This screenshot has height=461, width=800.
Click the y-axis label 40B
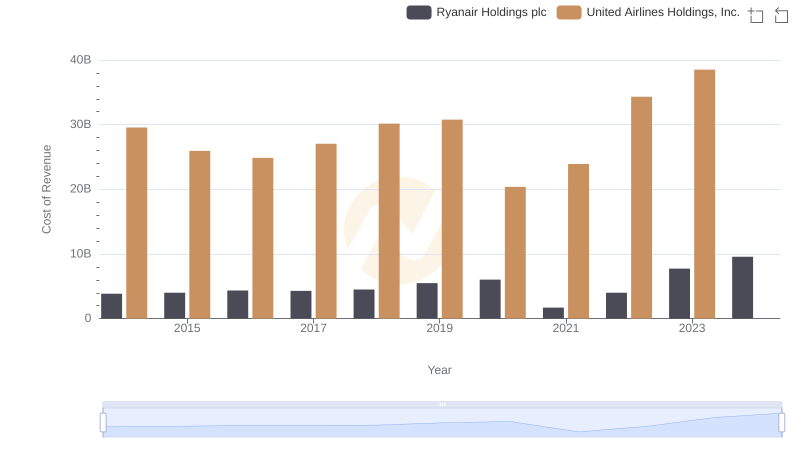coord(81,60)
